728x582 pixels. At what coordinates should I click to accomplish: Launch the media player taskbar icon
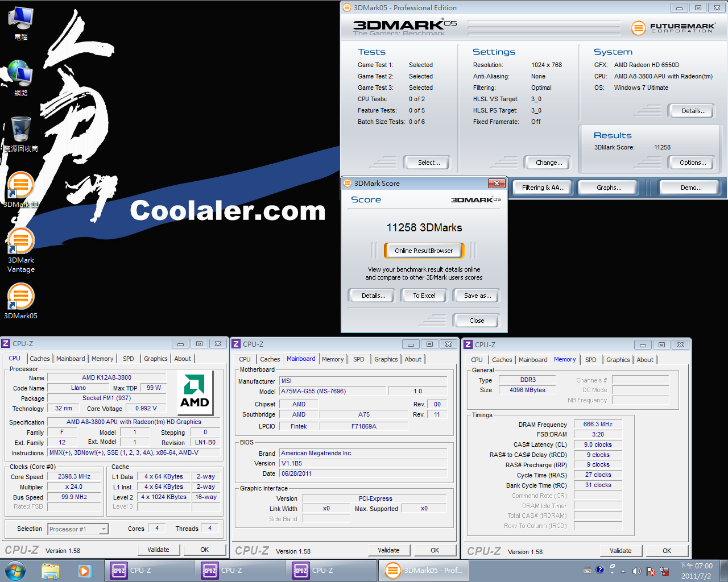pyautogui.click(x=85, y=571)
